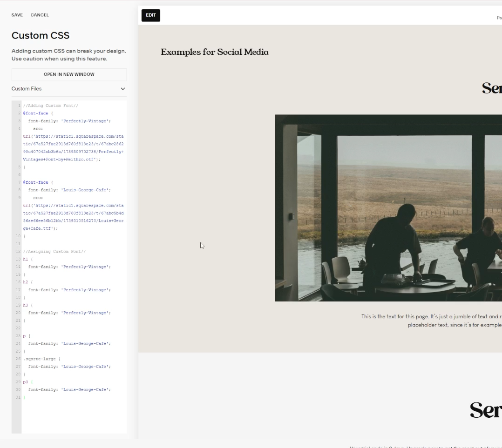Click the h1 selector line
The width and height of the screenshot is (502, 448).
pos(28,259)
